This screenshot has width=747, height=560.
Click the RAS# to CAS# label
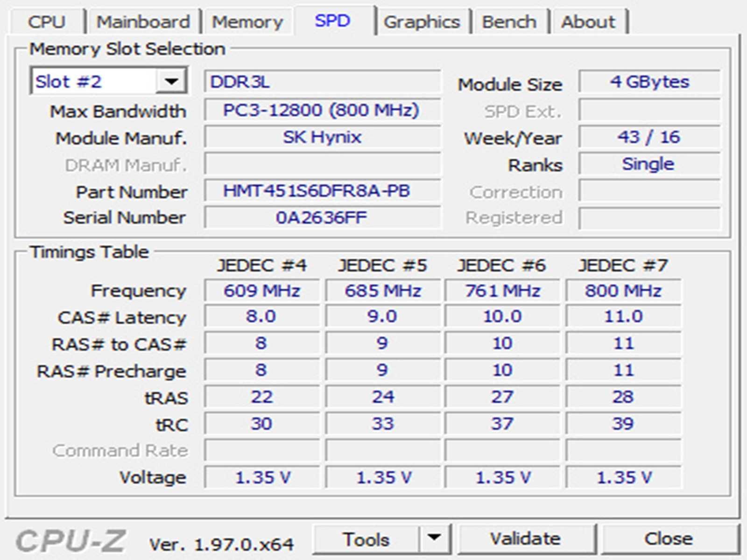point(119,344)
